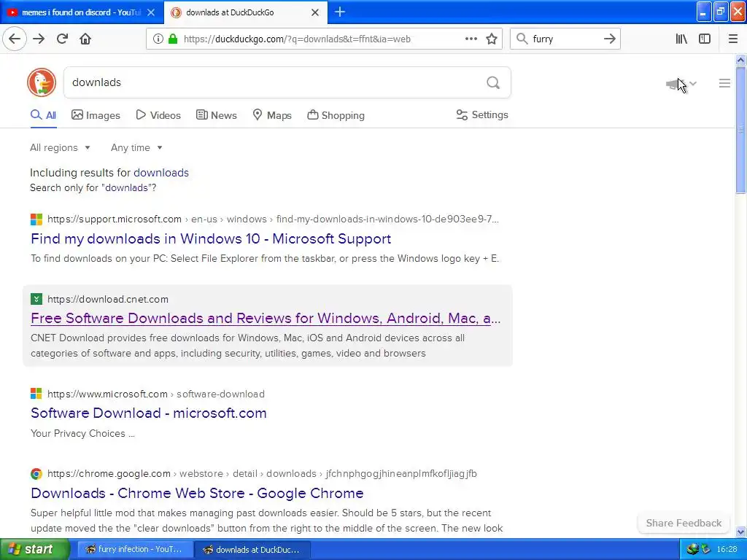Image resolution: width=747 pixels, height=560 pixels.
Task: Reload the current page
Action: [x=62, y=39]
